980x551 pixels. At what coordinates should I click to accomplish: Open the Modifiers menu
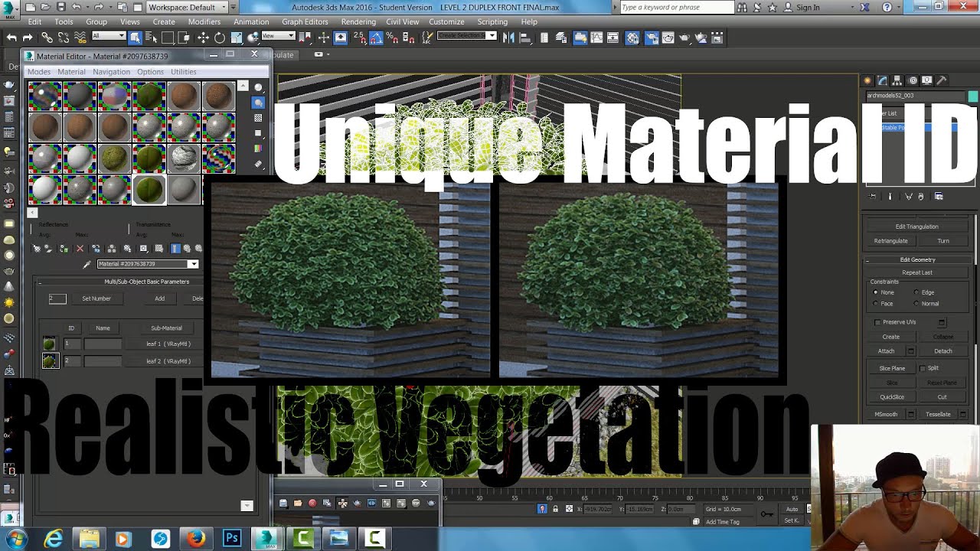click(x=204, y=21)
